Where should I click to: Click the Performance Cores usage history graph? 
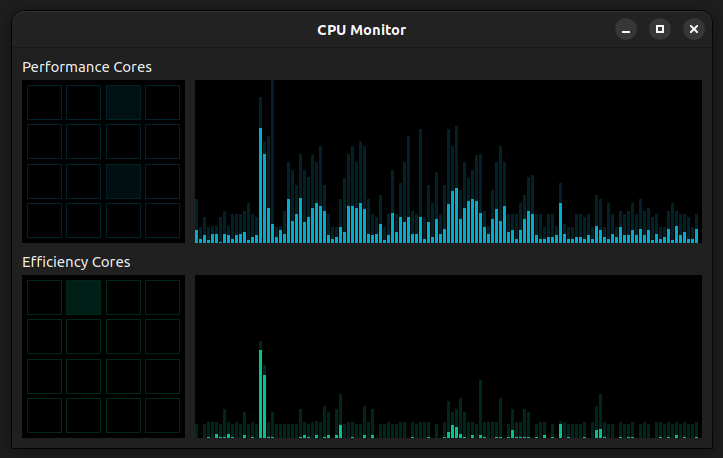point(448,161)
